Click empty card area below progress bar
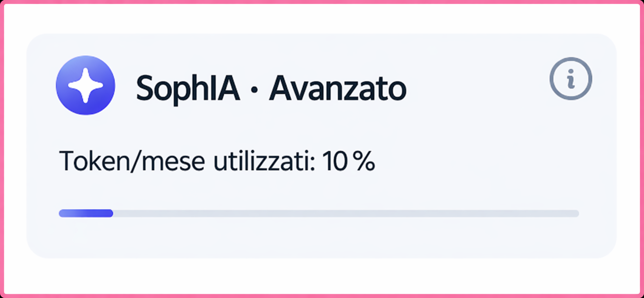The image size is (644, 298). (321, 239)
